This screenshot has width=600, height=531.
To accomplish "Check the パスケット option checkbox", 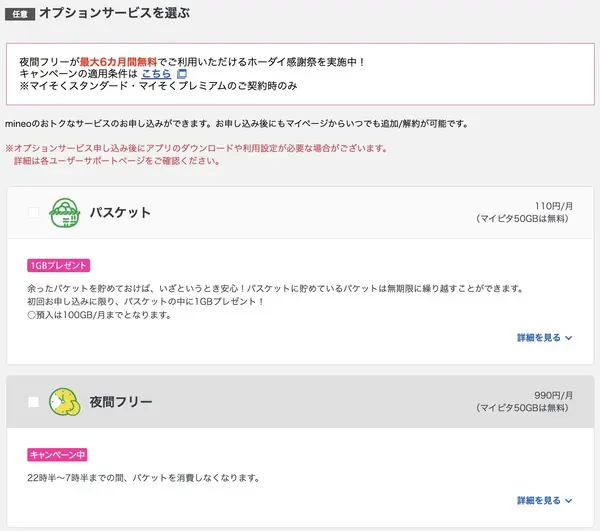I will 34,212.
